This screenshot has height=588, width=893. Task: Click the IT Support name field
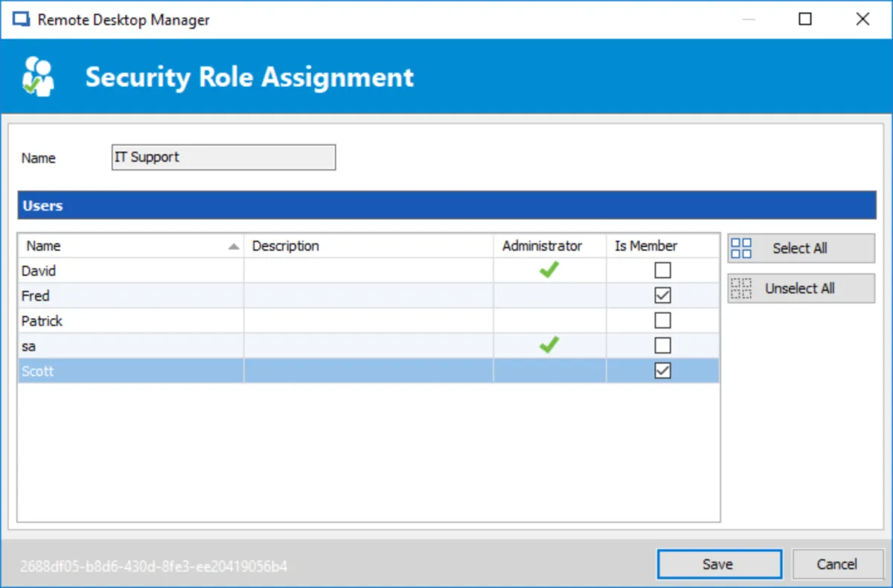[x=223, y=158]
